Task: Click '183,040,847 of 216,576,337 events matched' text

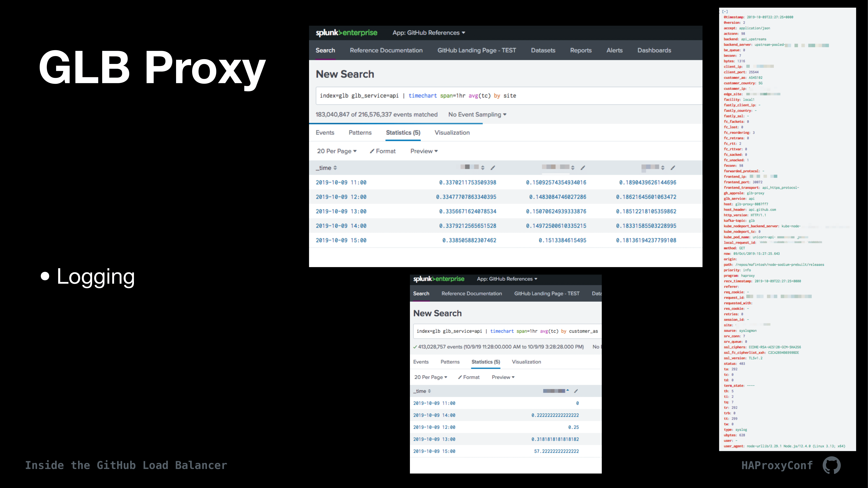Action: click(377, 115)
